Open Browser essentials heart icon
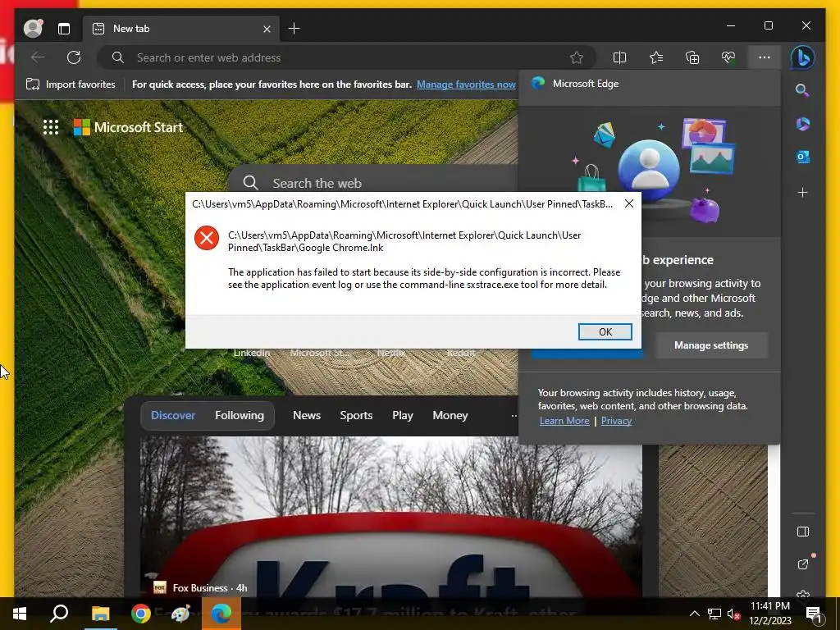Screen dimensions: 840x630 pos(728,57)
